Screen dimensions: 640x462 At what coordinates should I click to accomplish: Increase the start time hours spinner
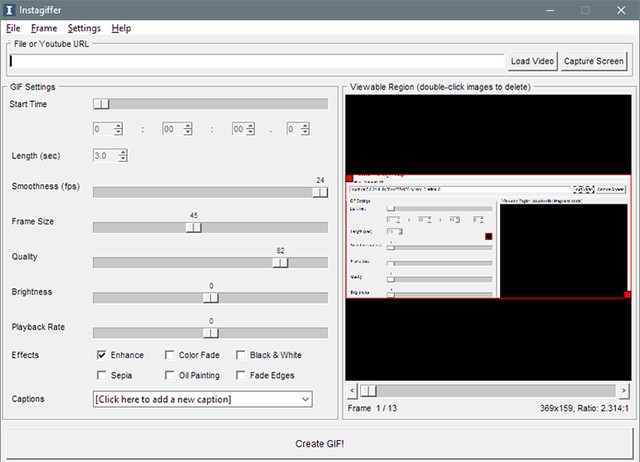[119, 125]
